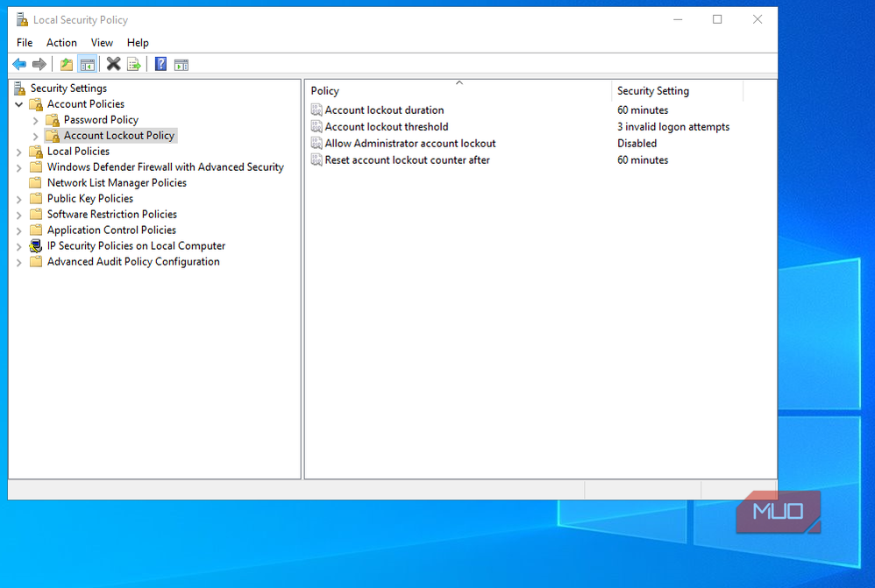Click the "3 invalid logon attempts" setting value
875x588 pixels.
coord(673,127)
